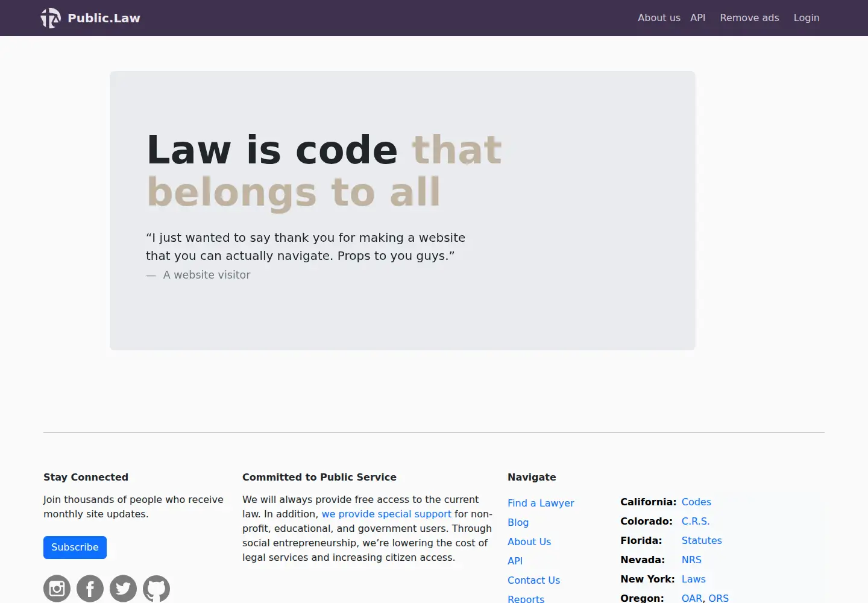This screenshot has width=868, height=603.
Task: Open Florida Statutes link
Action: click(x=702, y=540)
